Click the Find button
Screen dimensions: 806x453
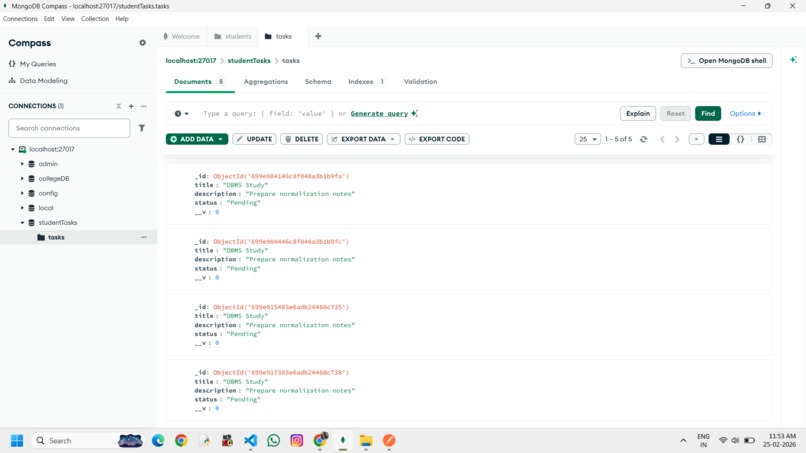(x=708, y=114)
